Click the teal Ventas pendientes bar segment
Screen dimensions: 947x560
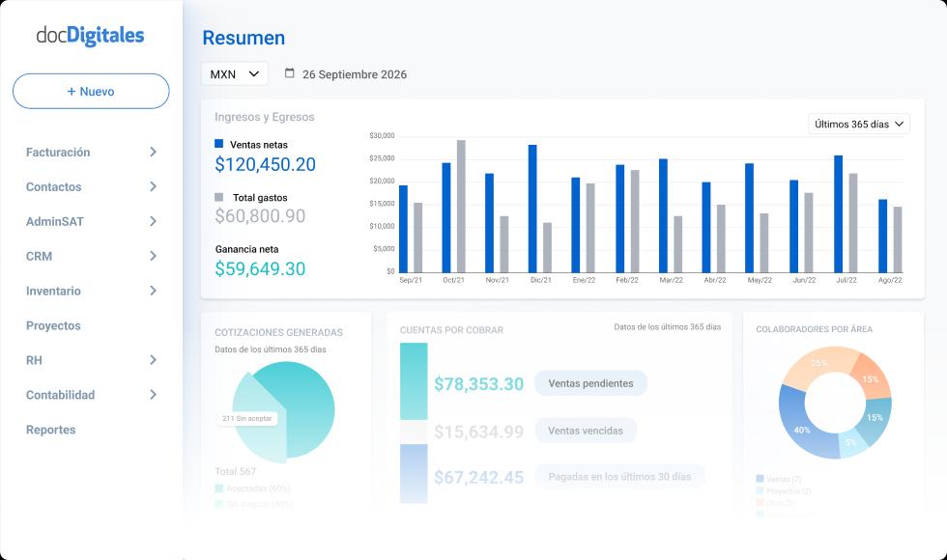(414, 381)
